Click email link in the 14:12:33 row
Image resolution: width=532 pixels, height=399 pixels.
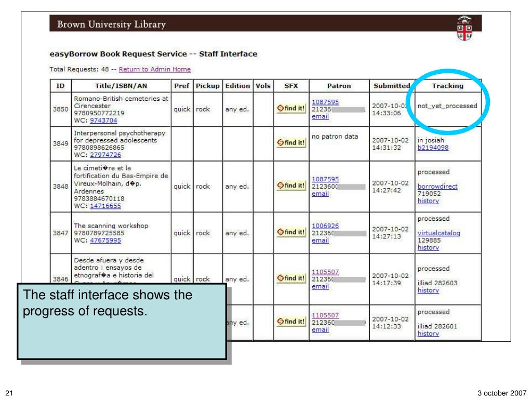click(320, 330)
